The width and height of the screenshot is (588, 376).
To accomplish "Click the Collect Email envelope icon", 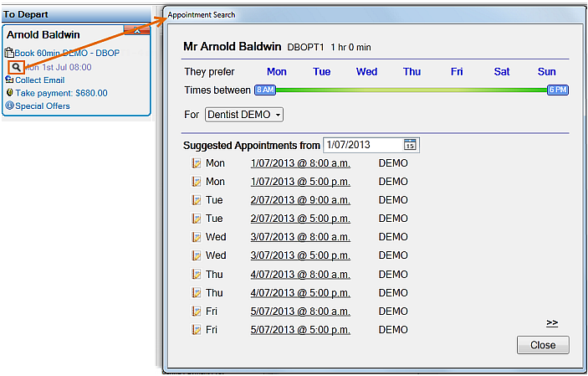I will tap(9, 80).
